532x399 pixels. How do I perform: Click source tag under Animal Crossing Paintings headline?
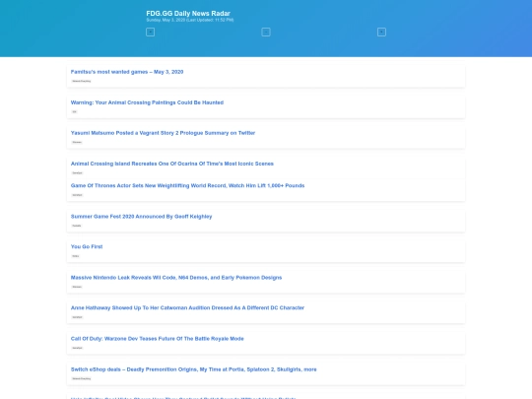(74, 111)
